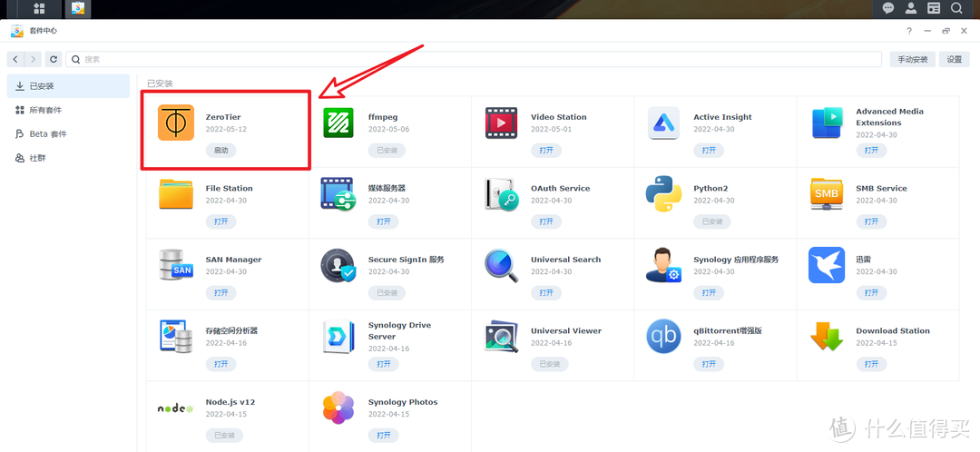The height and width of the screenshot is (452, 980).
Task: Select the 所有套件 sidebar tab
Action: coord(68,110)
